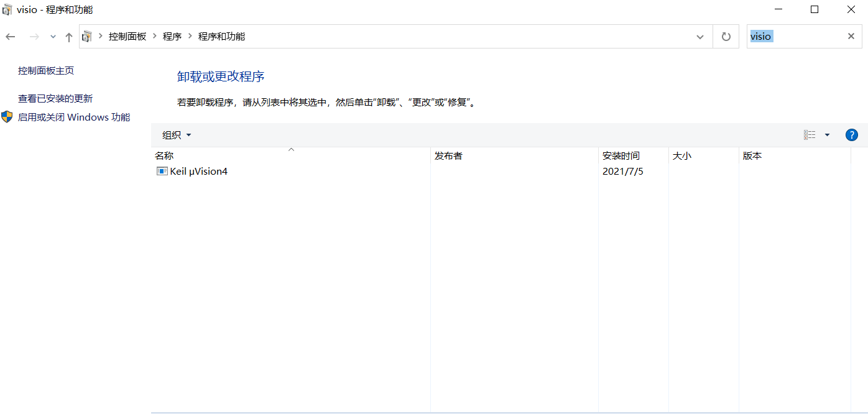Open 启用或关闭 Windows 功能 link

pyautogui.click(x=74, y=117)
